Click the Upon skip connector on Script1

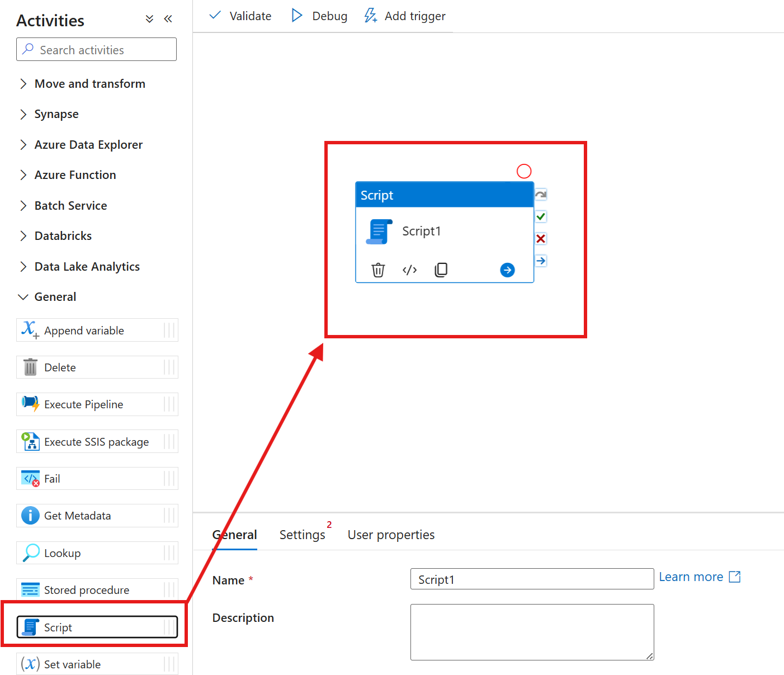[541, 195]
